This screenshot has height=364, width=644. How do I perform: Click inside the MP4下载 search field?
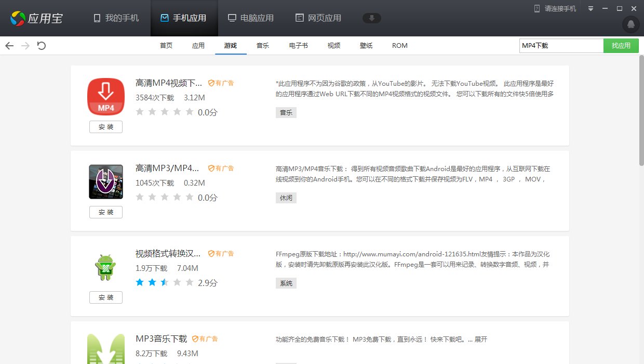(561, 46)
